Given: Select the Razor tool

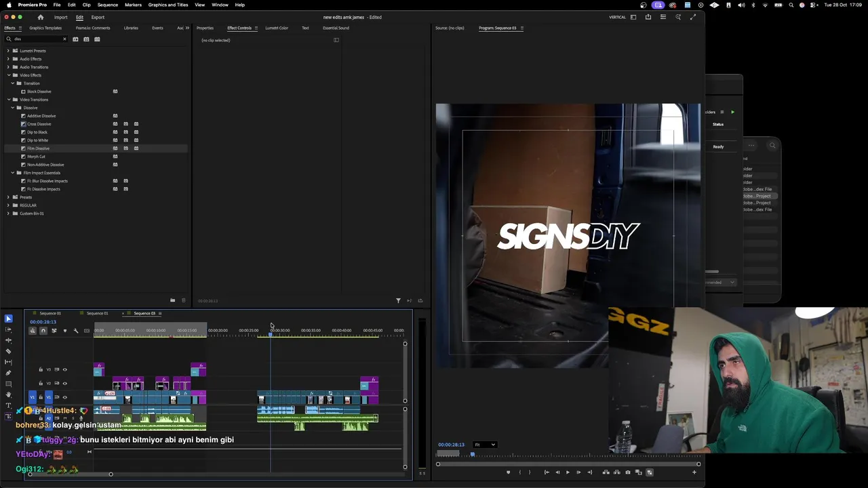Looking at the screenshot, I should [x=8, y=351].
